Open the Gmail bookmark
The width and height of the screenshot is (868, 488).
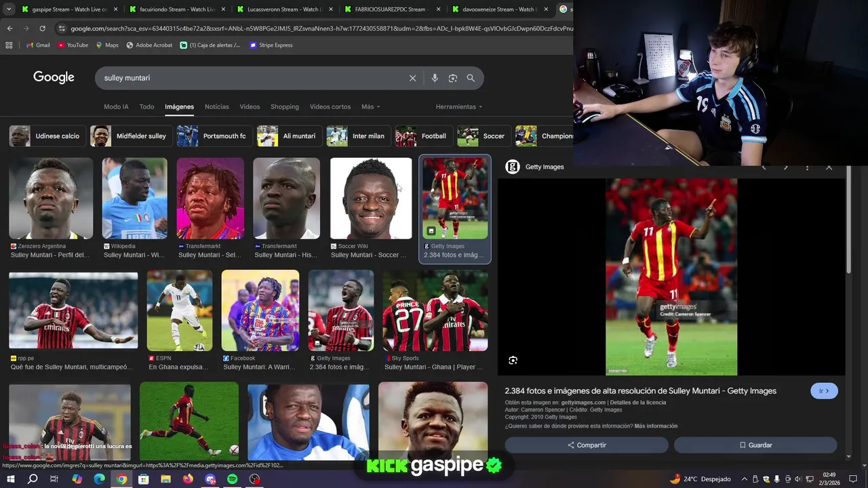point(38,45)
